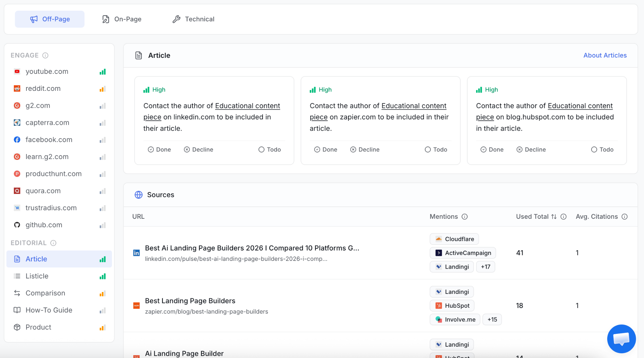This screenshot has height=358, width=644.
Task: Open Educational content piece link for blog.hubspot.com
Action: (580, 106)
